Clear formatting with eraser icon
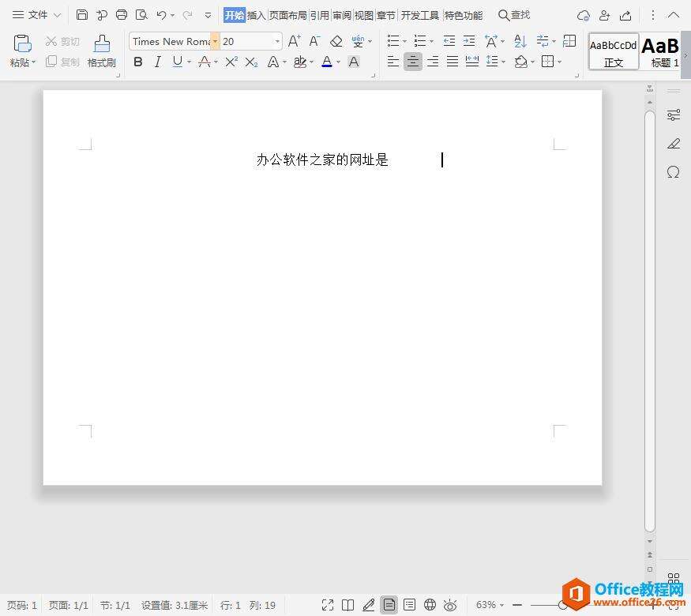Viewport: 691px width, 616px height. click(x=336, y=41)
